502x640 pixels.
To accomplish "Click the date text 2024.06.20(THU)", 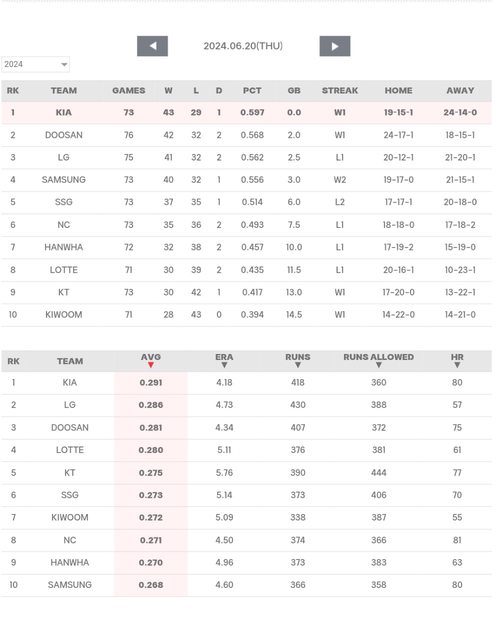I will (x=243, y=46).
